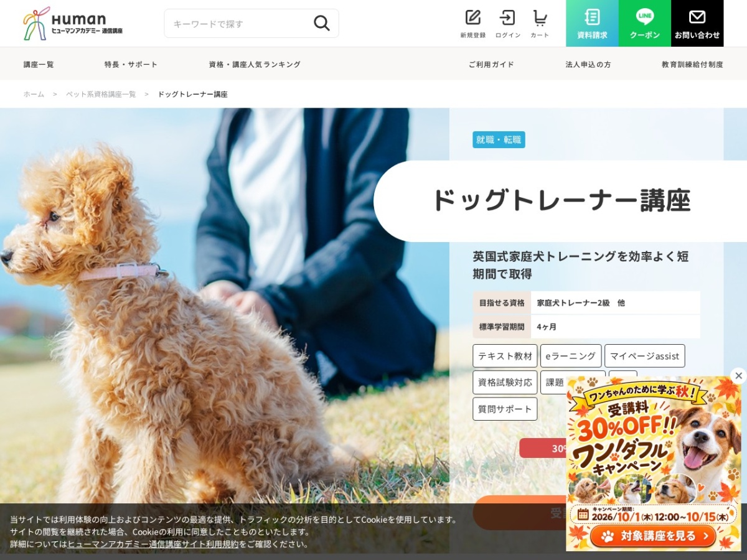747x560 pixels.
Task: Go to ペット系資格講座一覧 breadcrumb link
Action: coord(101,94)
